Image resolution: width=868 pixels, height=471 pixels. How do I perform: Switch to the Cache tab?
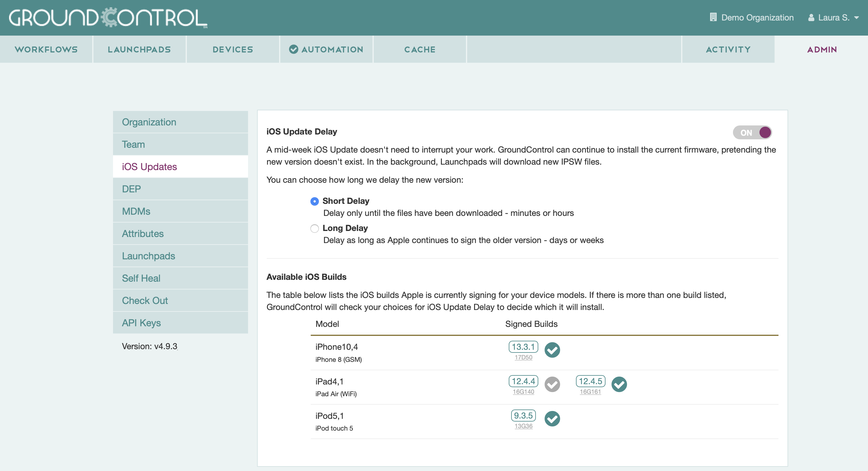coord(420,49)
